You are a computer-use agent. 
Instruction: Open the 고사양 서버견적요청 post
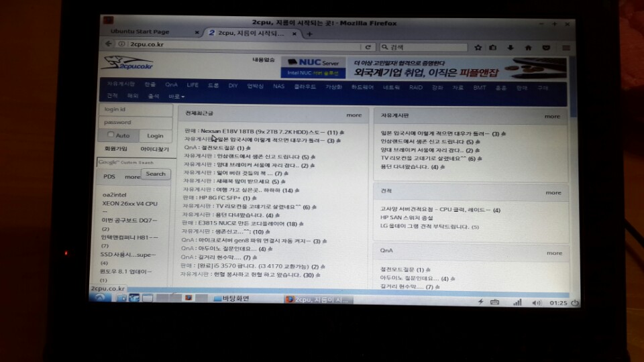point(440,210)
